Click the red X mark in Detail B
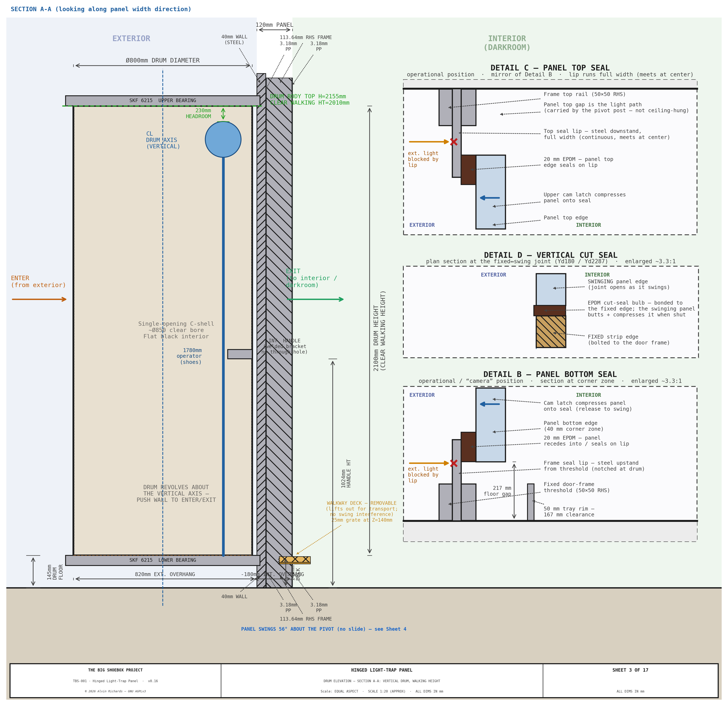Viewport: 728px width, 706px height. point(453,463)
